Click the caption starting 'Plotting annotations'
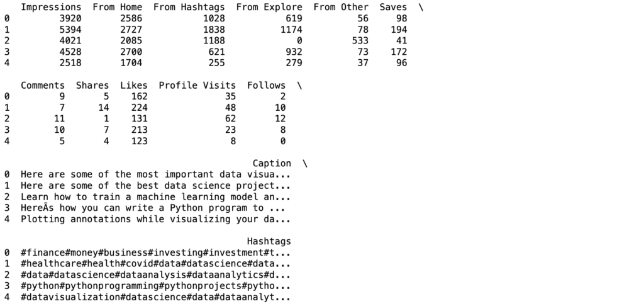 pos(155,220)
